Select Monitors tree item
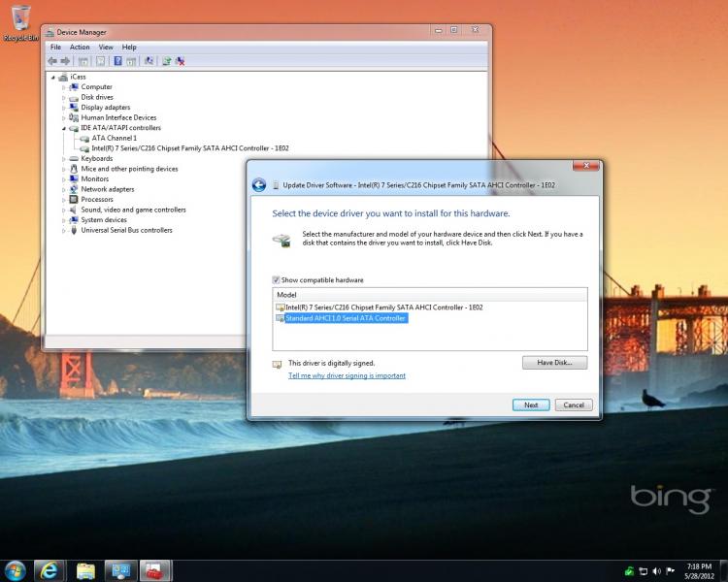The height and width of the screenshot is (582, 728). point(95,179)
